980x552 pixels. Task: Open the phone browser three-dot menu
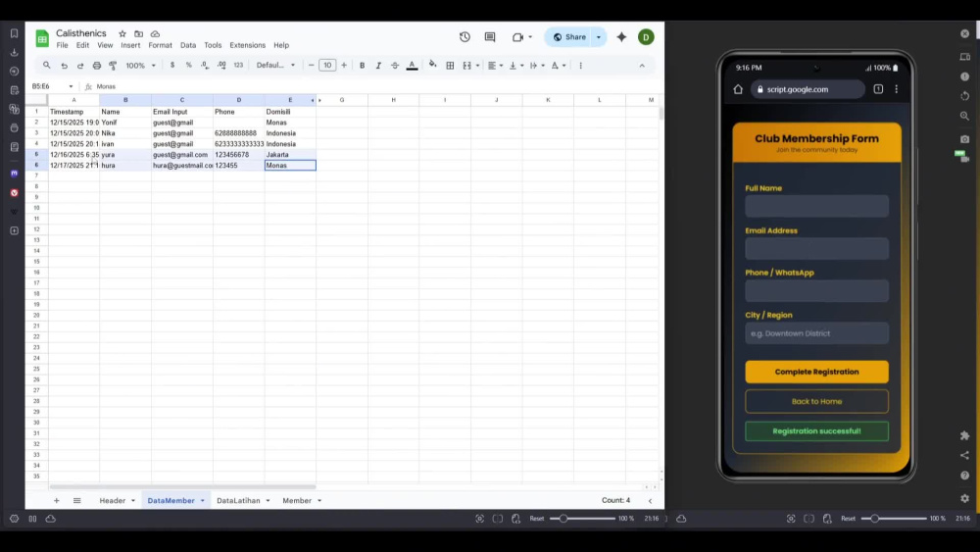897,89
